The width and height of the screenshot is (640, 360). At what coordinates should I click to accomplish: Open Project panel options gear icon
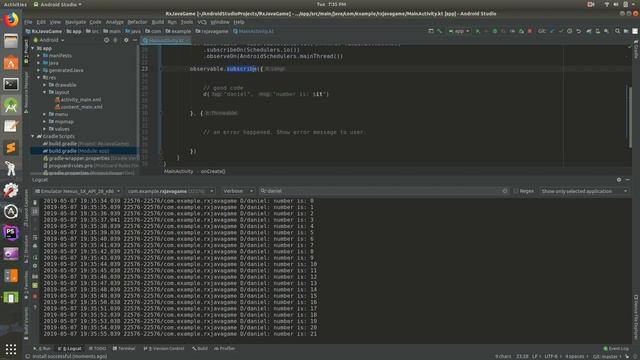point(126,40)
